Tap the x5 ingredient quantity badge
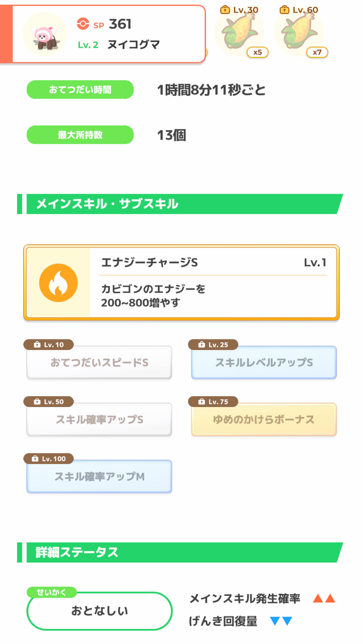363x644 pixels. [257, 52]
